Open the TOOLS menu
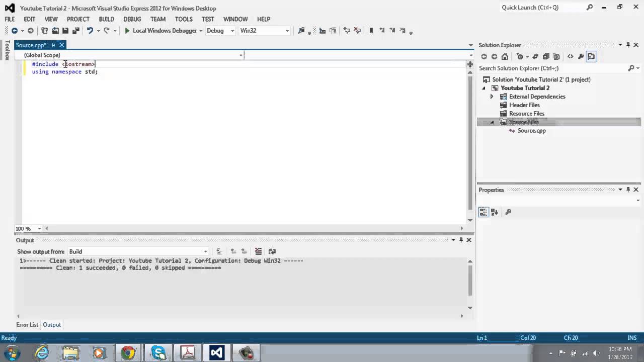This screenshot has width=644, height=362. coord(184,19)
